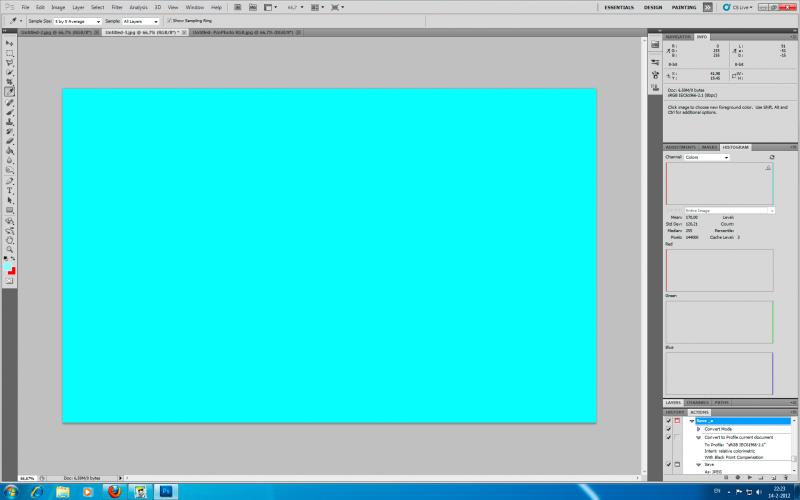The width and height of the screenshot is (800, 500).
Task: Open the Analysis menu
Action: click(138, 8)
